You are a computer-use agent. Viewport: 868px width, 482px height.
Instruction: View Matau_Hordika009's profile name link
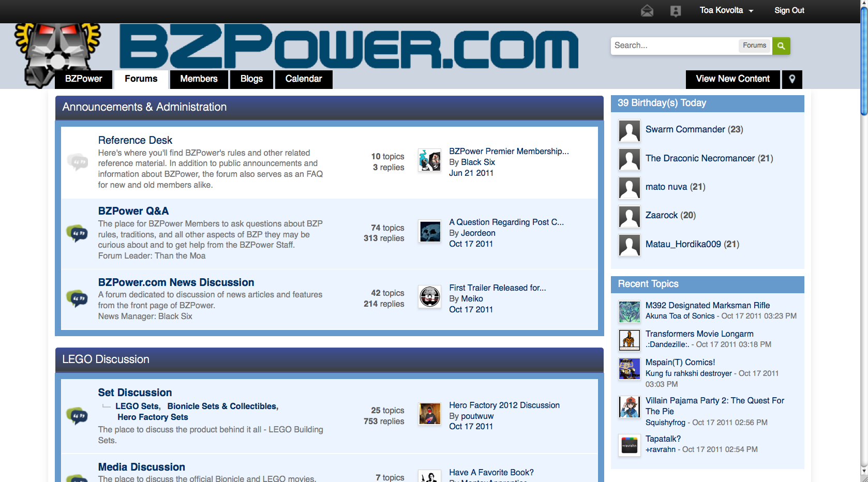pyautogui.click(x=683, y=244)
